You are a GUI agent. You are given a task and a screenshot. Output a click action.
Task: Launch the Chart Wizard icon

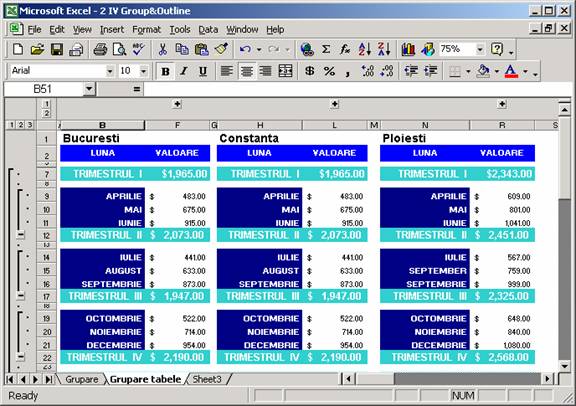408,49
